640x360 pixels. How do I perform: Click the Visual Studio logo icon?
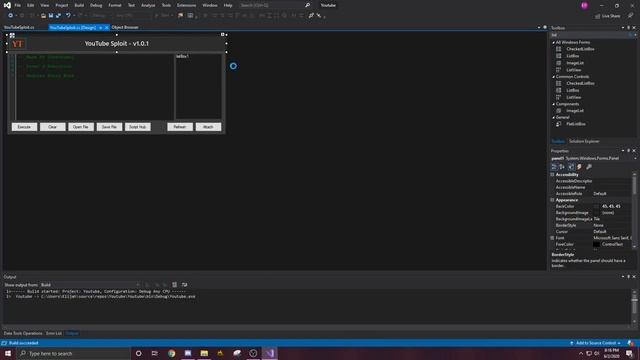7,5
